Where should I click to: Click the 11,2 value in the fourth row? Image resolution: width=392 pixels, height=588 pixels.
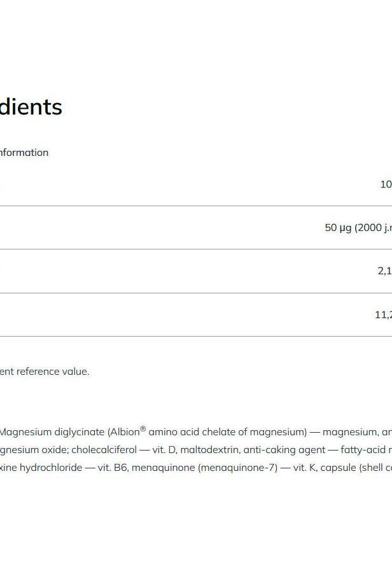(383, 314)
